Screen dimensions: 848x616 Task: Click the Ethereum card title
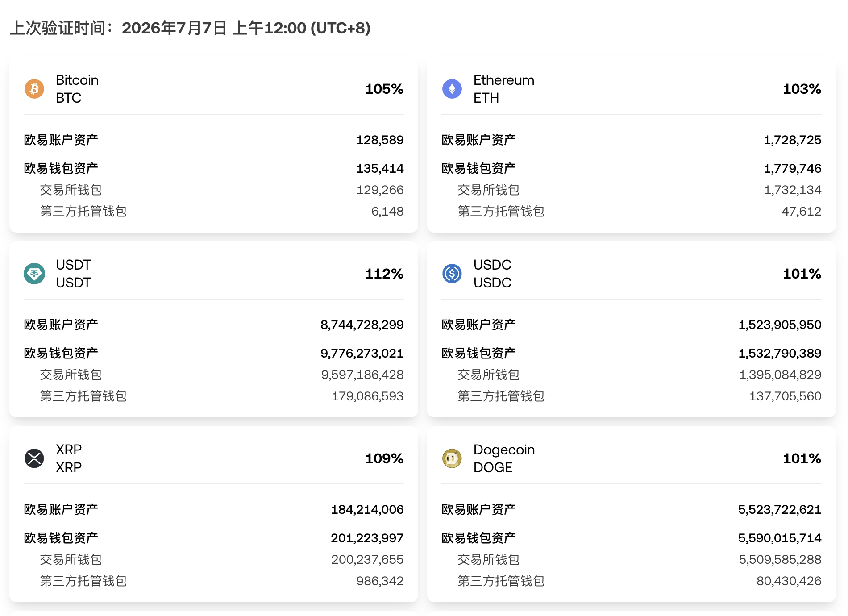point(504,80)
